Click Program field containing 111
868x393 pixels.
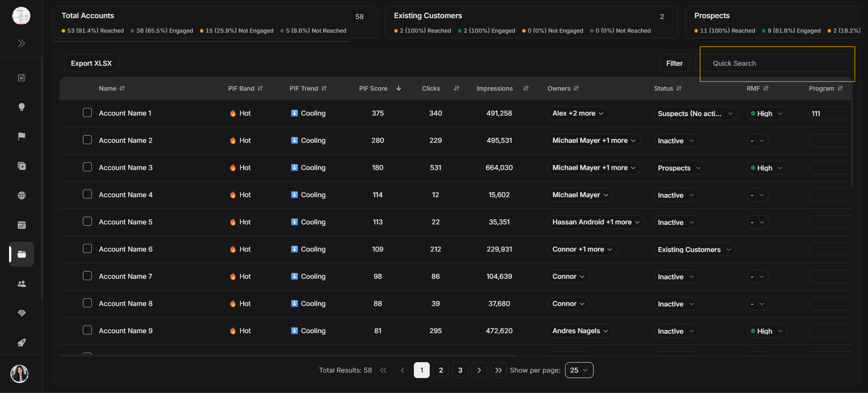tap(830, 113)
